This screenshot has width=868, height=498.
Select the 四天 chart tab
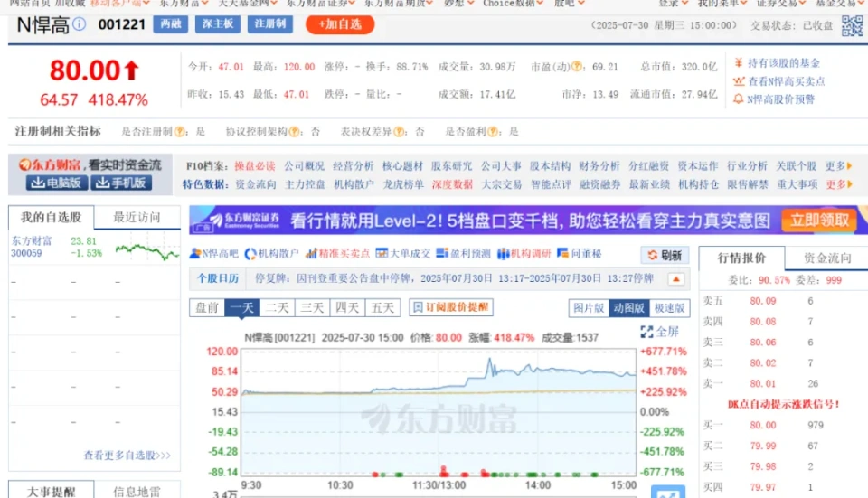[347, 307]
